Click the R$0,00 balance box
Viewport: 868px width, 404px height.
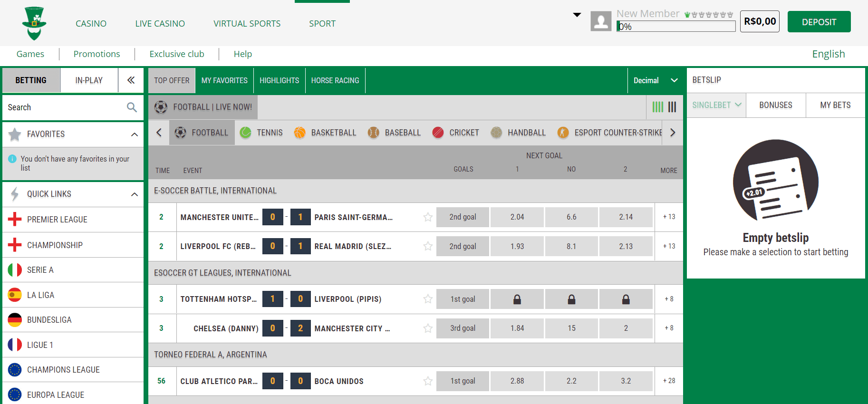click(x=760, y=21)
